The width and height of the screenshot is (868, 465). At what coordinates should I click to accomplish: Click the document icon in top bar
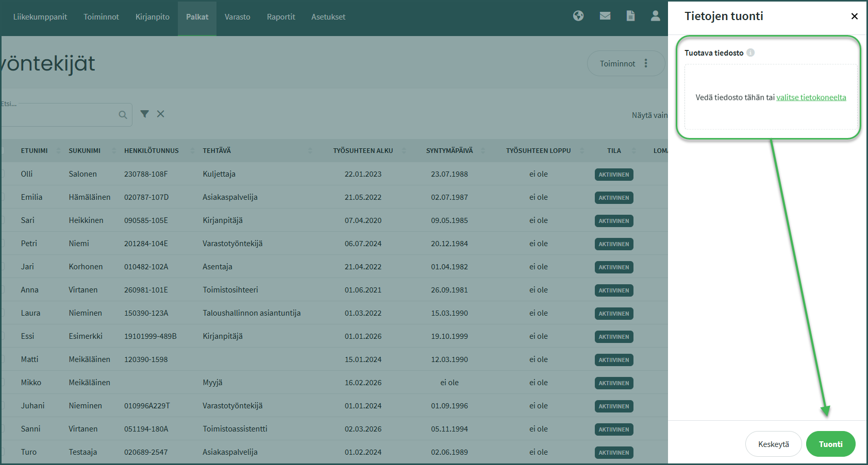coord(630,16)
